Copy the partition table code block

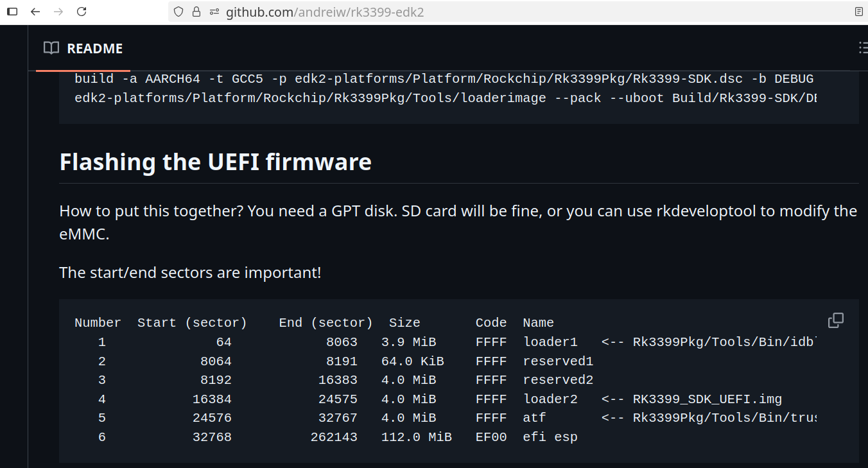tap(835, 320)
